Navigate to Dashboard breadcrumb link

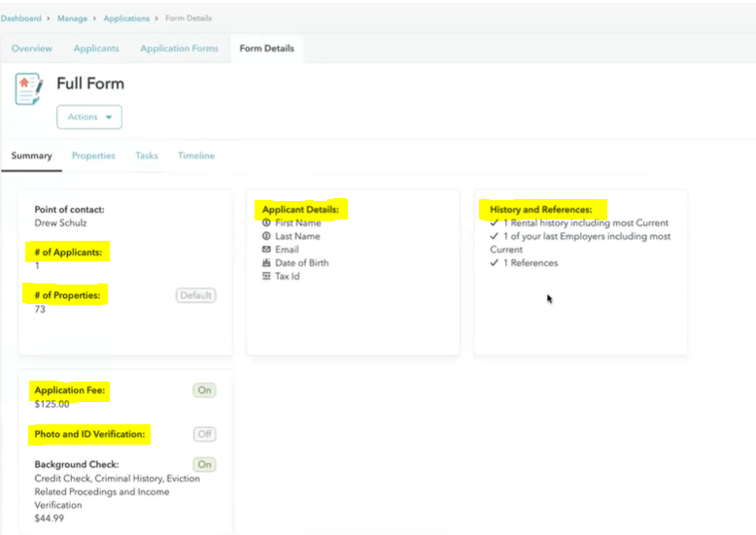click(x=20, y=18)
